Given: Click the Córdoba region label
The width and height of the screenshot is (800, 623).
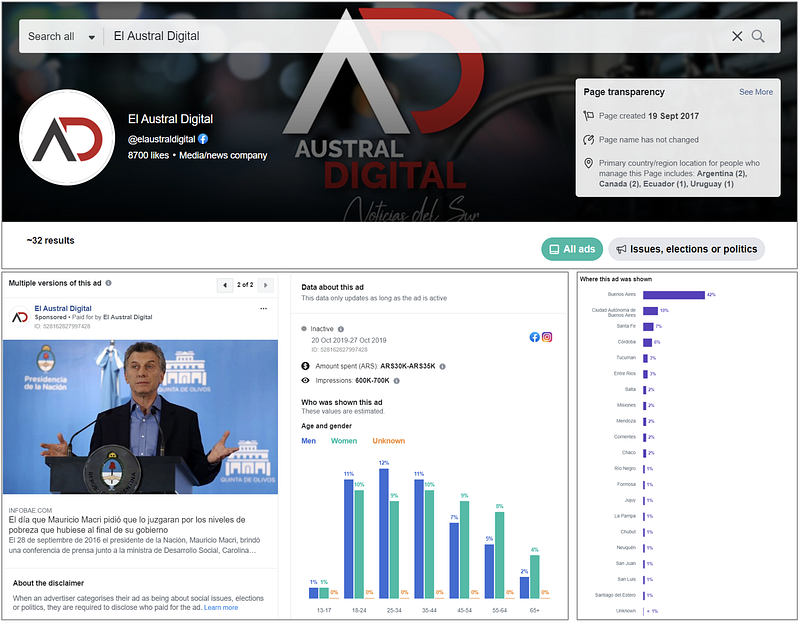Looking at the screenshot, I should point(627,342).
